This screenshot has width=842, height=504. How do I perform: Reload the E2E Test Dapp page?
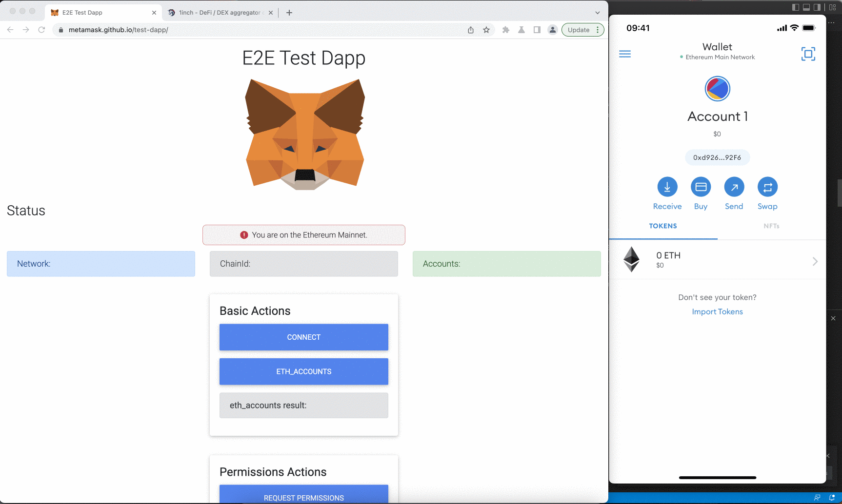pos(41,30)
